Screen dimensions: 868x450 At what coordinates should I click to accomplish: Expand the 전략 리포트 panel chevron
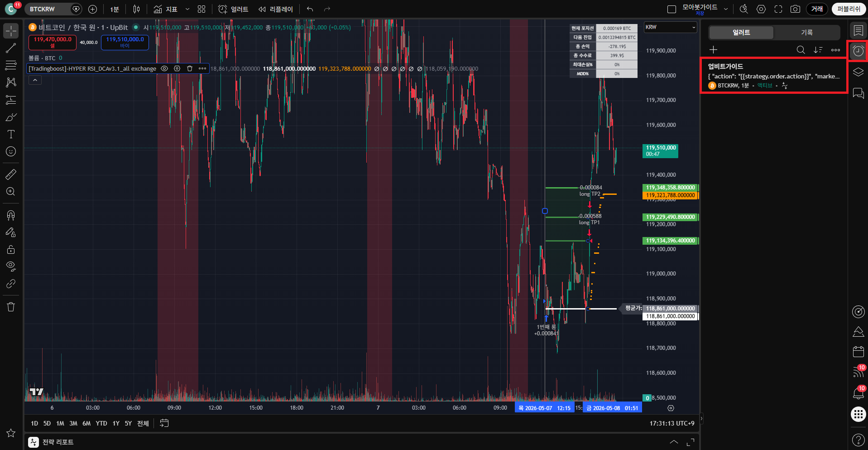(x=674, y=442)
